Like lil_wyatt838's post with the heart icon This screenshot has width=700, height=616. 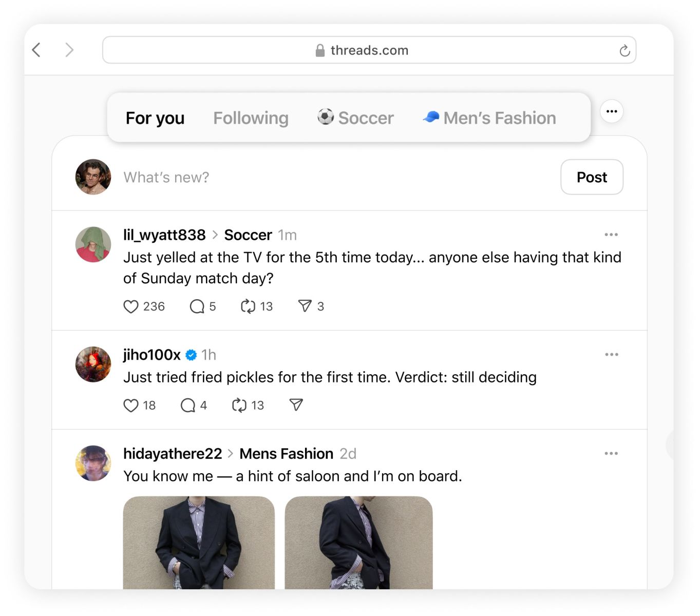click(131, 306)
